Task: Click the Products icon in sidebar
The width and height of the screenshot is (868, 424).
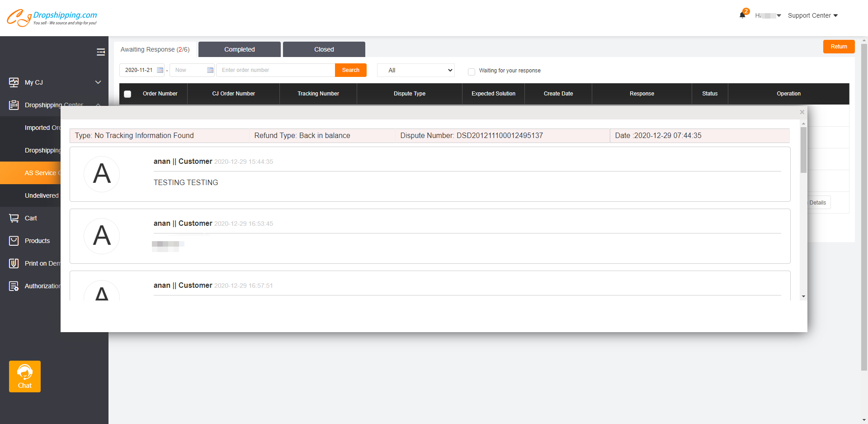Action: (14, 241)
